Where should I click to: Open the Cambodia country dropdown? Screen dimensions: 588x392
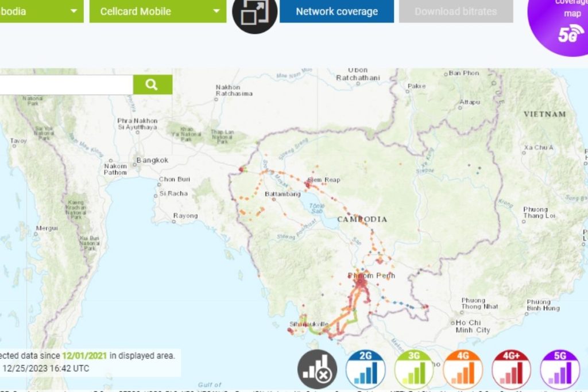(x=40, y=11)
